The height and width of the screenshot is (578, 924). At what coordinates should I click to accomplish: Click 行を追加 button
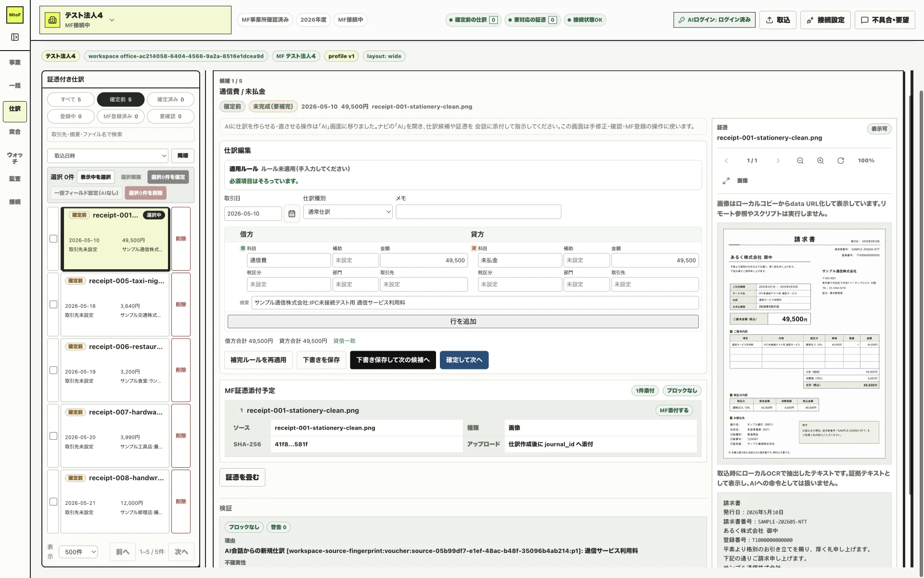pyautogui.click(x=463, y=321)
